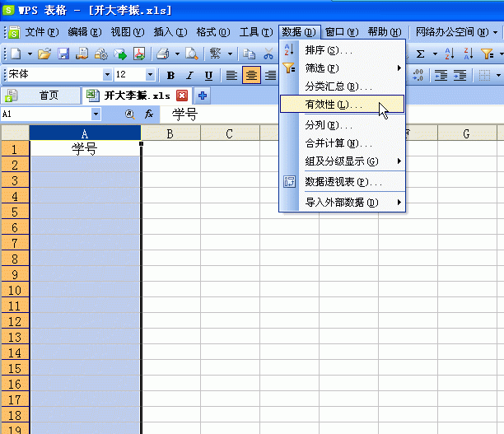The width and height of the screenshot is (504, 434).
Task: Select column B header
Action: coord(170,133)
